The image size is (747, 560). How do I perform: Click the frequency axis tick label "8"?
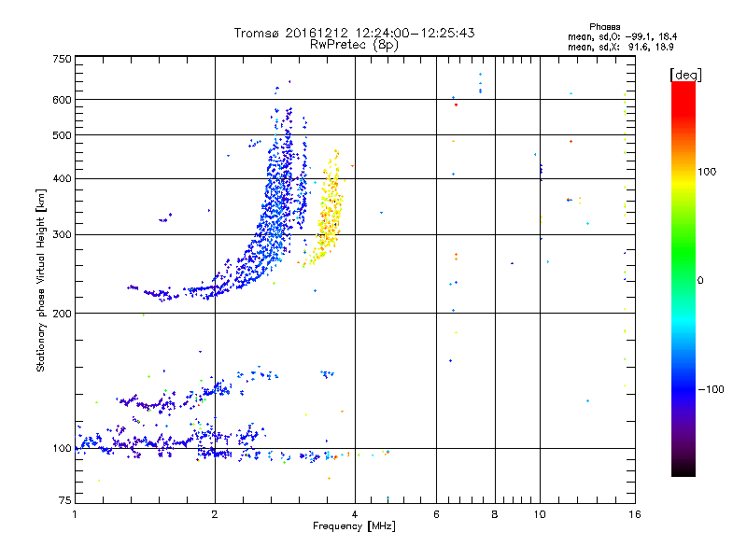click(495, 514)
